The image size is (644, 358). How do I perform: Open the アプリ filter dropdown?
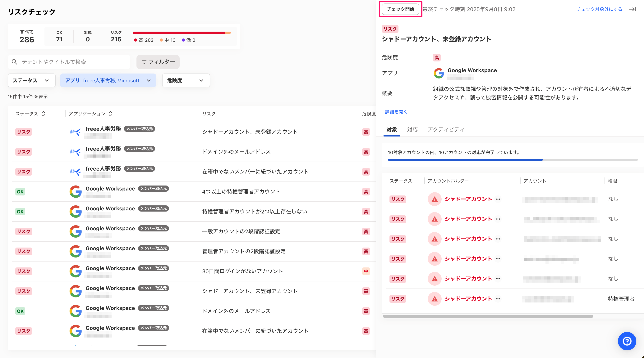(x=108, y=80)
